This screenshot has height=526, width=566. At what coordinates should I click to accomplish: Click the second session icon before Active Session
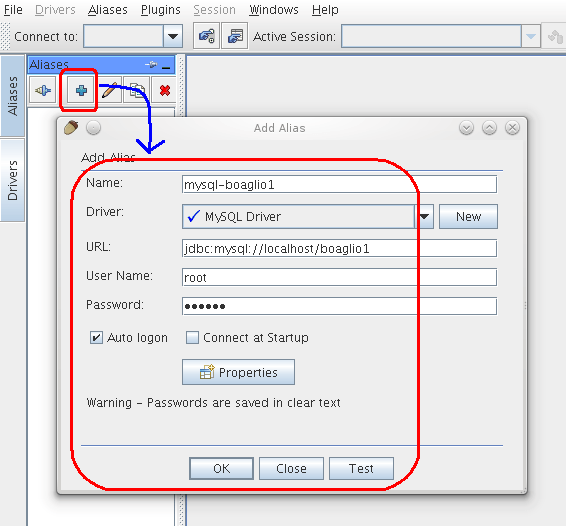235,36
